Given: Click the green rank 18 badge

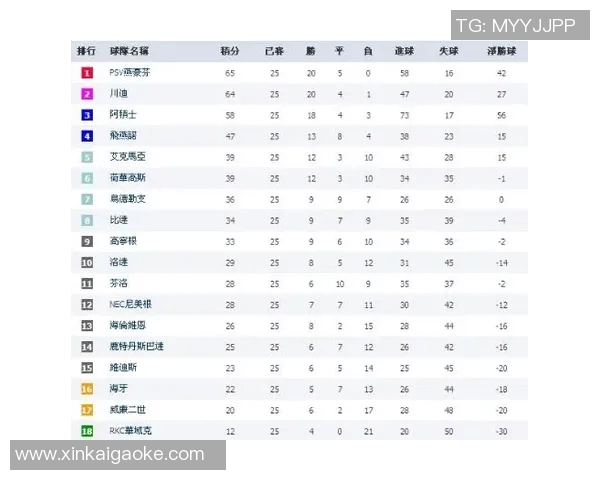Looking at the screenshot, I should coord(87,430).
